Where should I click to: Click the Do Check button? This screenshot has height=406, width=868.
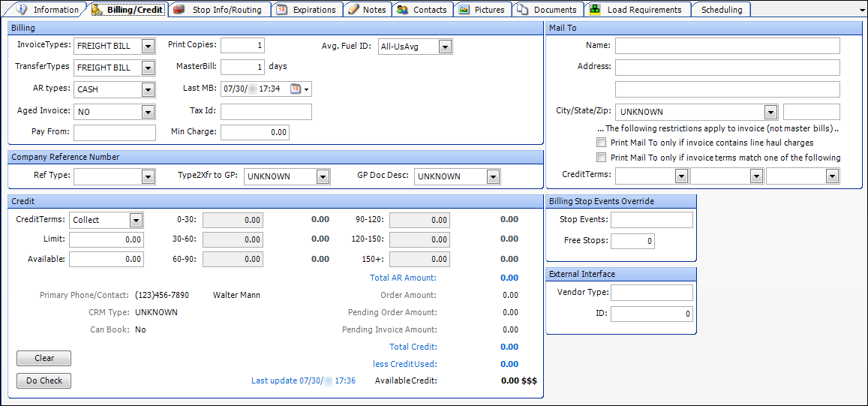44,380
